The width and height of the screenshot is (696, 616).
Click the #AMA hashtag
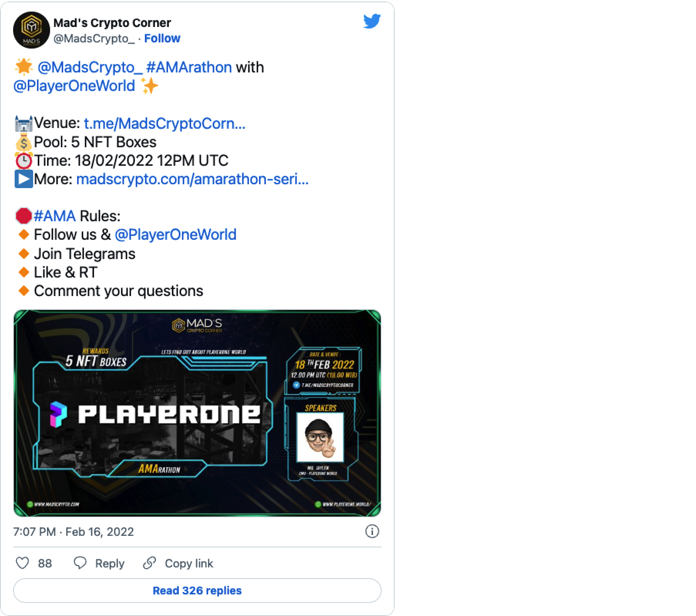(x=55, y=216)
